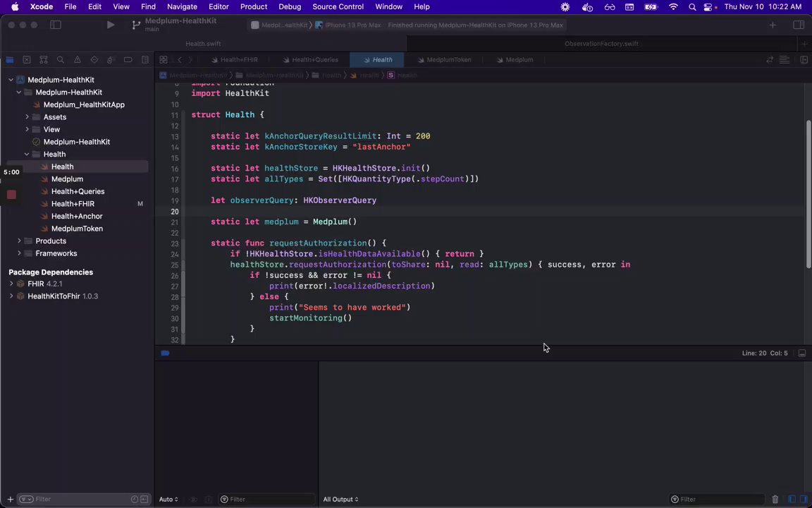Click the Wi-Fi status icon
This screenshot has height=508, width=812.
pyautogui.click(x=673, y=7)
